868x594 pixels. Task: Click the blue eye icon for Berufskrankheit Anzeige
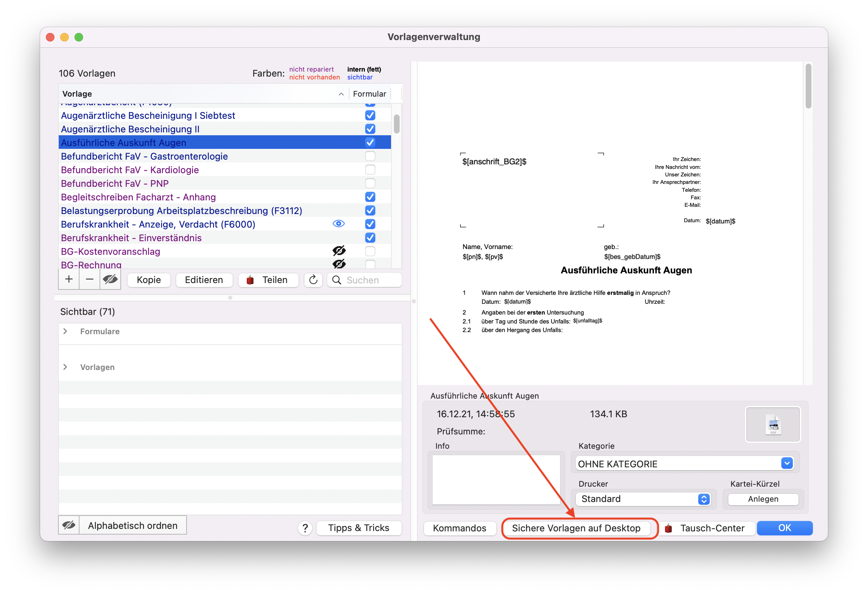point(338,224)
